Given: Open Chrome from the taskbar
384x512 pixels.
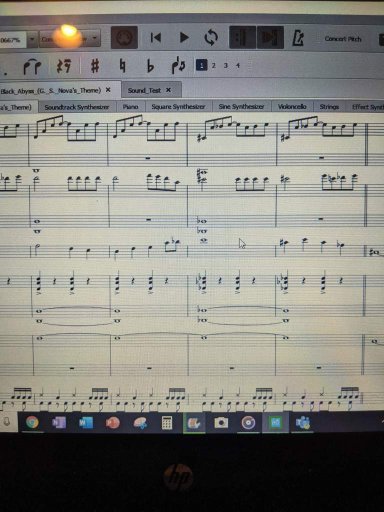Looking at the screenshot, I should pos(32,422).
